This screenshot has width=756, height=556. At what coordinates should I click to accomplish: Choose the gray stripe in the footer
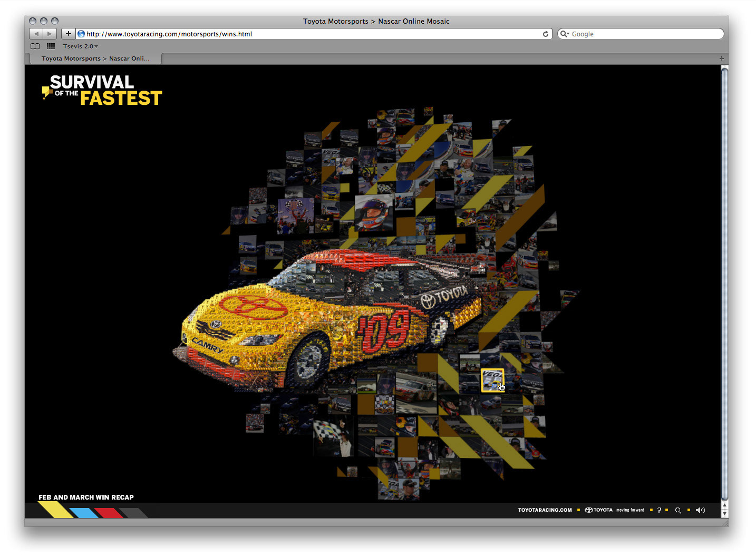click(x=134, y=513)
